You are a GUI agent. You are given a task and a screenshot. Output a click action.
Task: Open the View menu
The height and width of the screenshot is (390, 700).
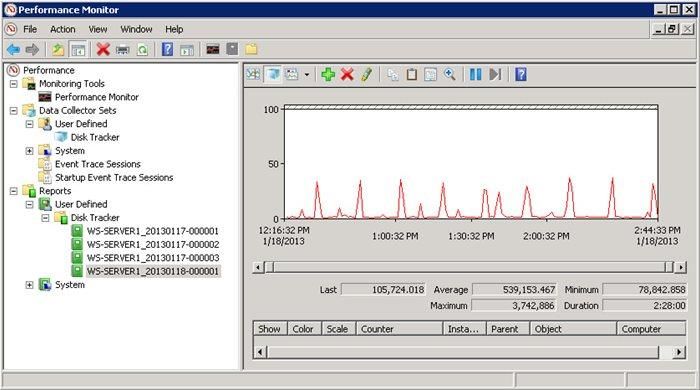98,29
